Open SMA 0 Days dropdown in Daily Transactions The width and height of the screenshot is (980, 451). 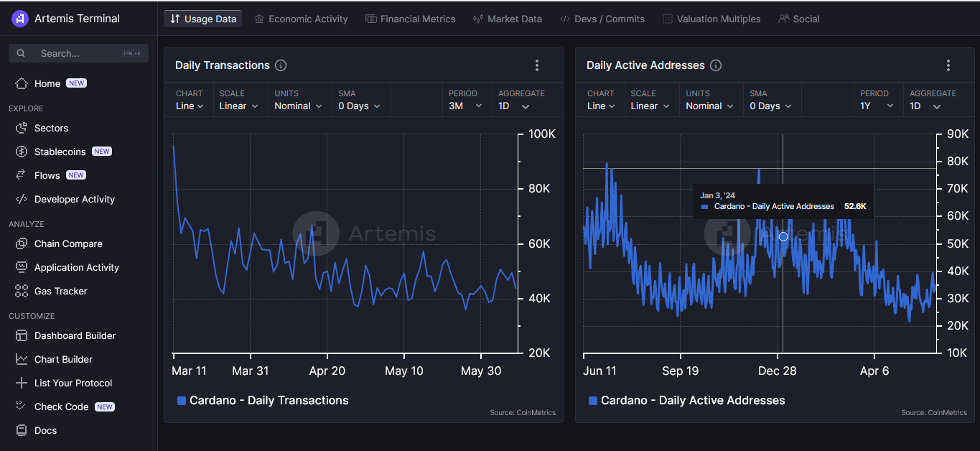pyautogui.click(x=359, y=106)
